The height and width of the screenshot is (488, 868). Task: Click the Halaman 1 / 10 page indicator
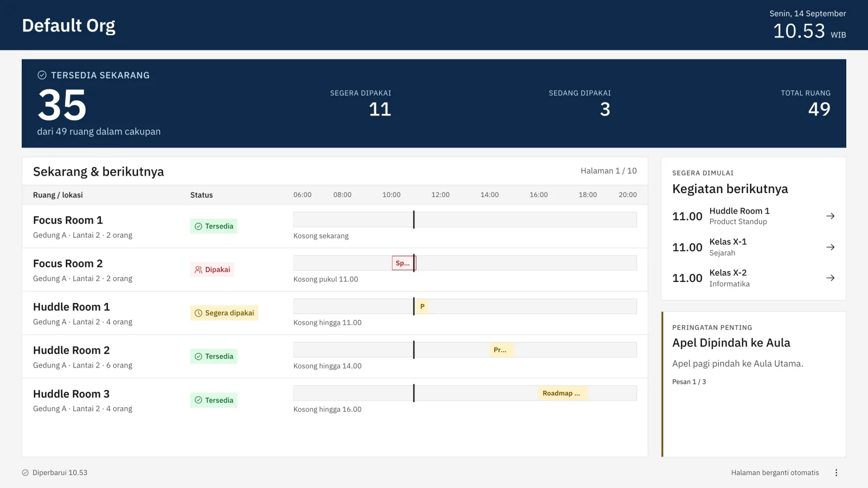(x=609, y=171)
